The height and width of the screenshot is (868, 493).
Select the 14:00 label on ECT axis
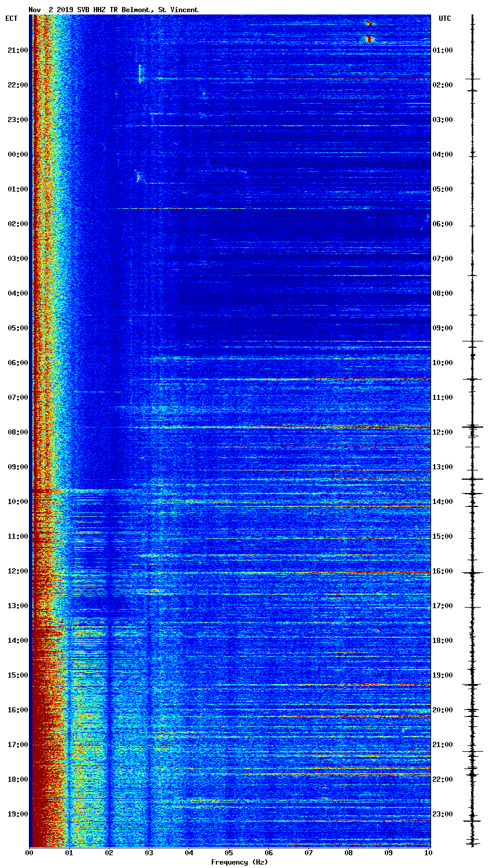[x=17, y=641]
